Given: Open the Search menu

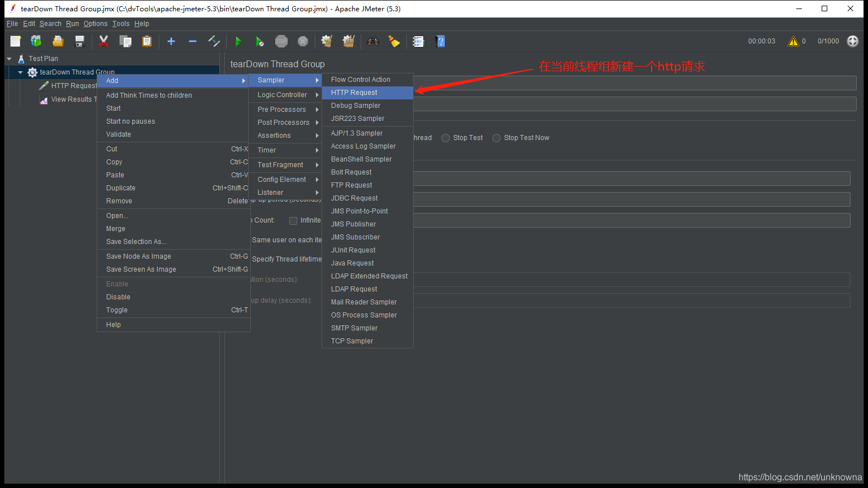Looking at the screenshot, I should [x=50, y=24].
